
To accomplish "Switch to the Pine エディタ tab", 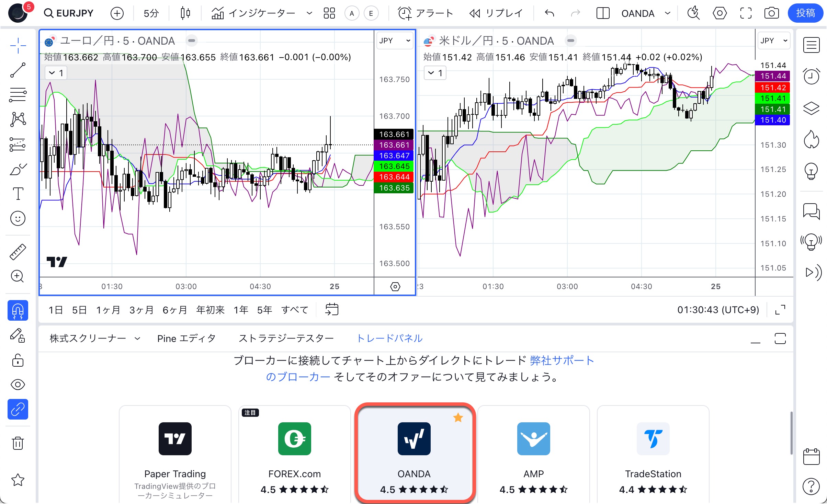I will click(x=186, y=339).
